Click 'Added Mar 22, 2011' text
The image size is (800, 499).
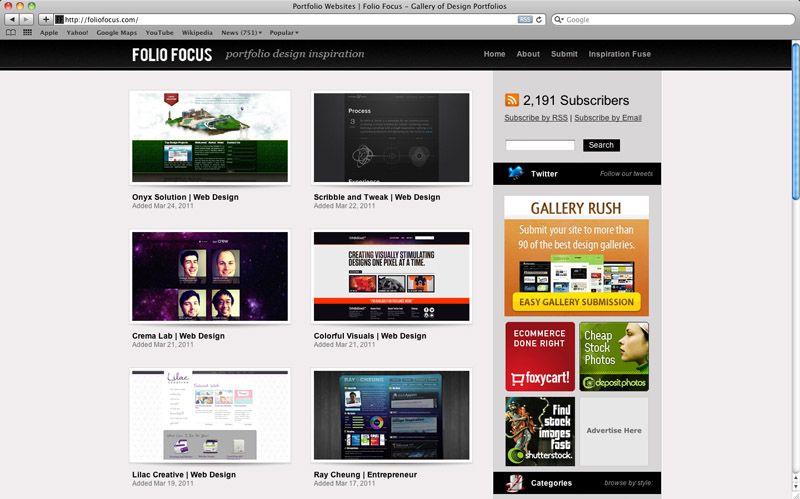click(344, 206)
